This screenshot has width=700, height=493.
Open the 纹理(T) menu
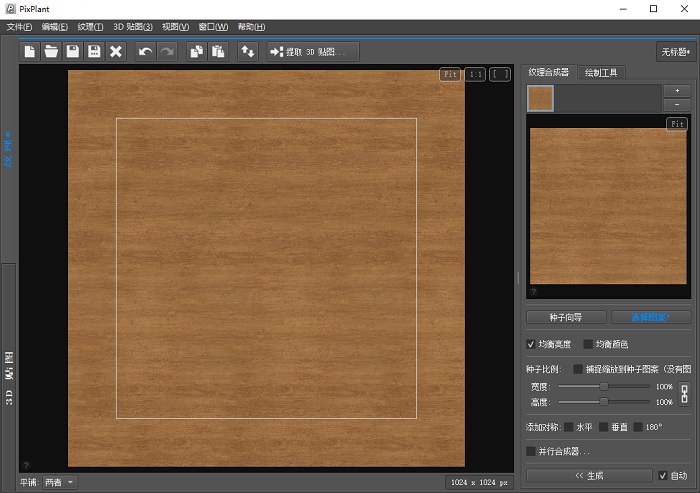click(x=89, y=26)
